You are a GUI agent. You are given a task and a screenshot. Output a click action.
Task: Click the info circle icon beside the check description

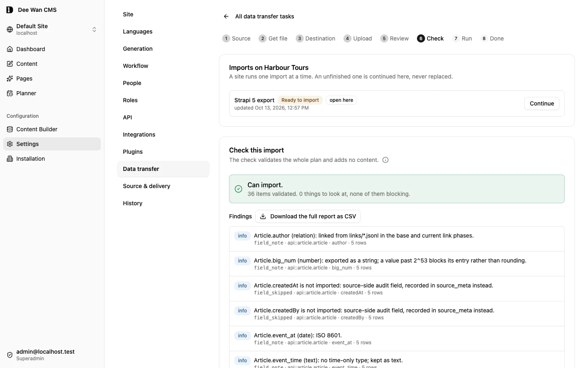click(385, 160)
